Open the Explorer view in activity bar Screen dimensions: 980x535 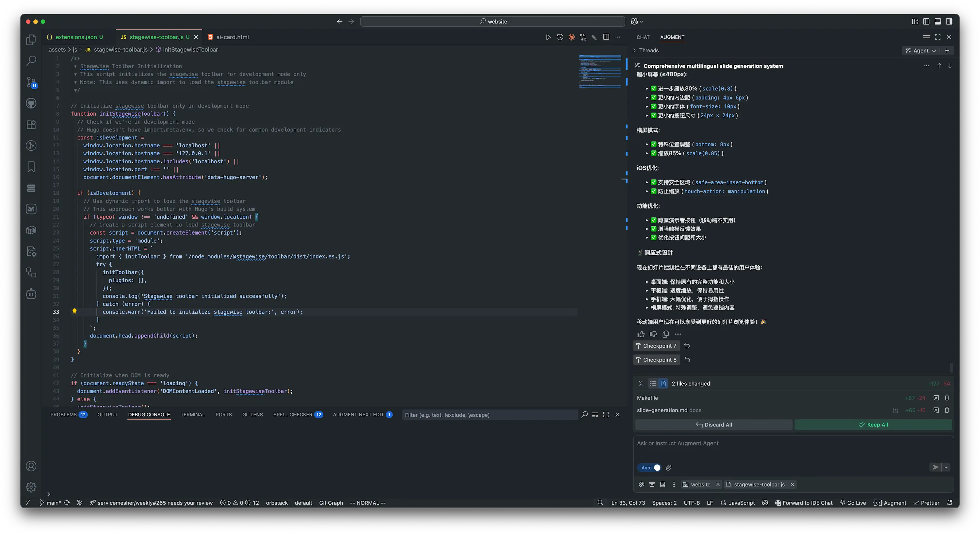pyautogui.click(x=31, y=40)
